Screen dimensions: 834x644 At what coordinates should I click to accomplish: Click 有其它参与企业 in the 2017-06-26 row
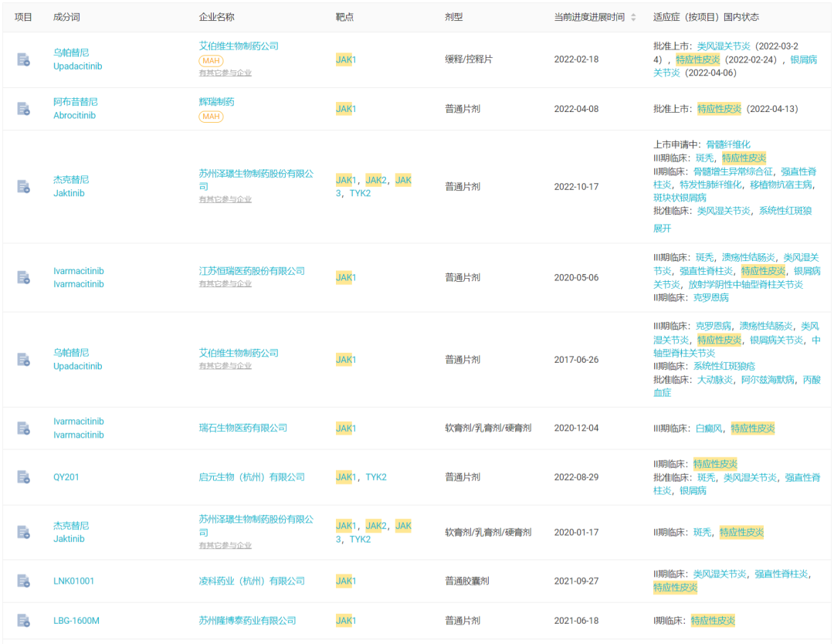(x=225, y=366)
